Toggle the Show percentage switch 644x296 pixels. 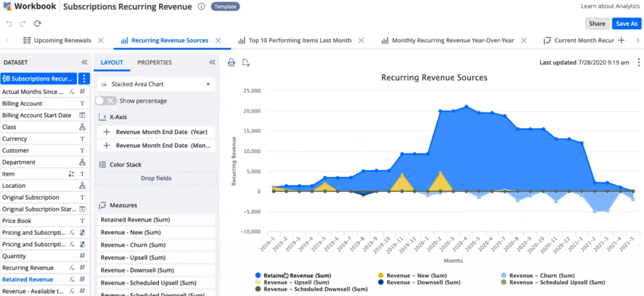106,101
